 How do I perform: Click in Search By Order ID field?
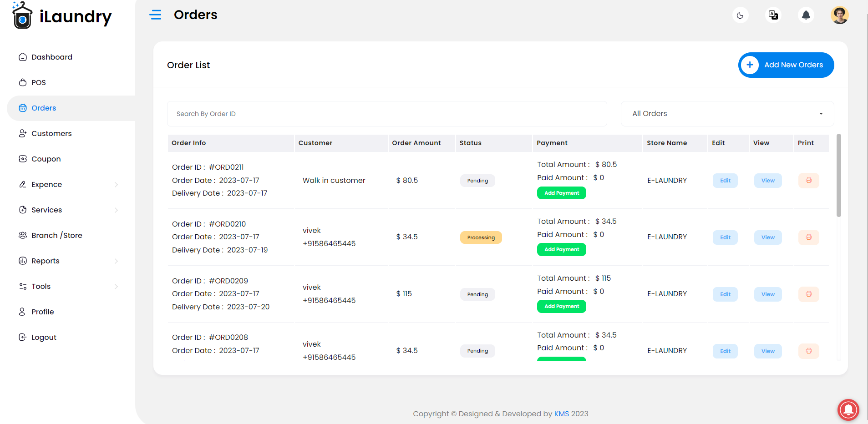coord(387,114)
